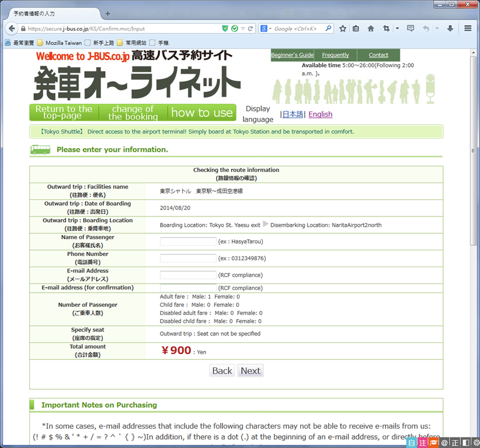Open the address bar history dropdown arrow
Image resolution: width=480 pixels, height=448 pixels.
tap(243, 29)
